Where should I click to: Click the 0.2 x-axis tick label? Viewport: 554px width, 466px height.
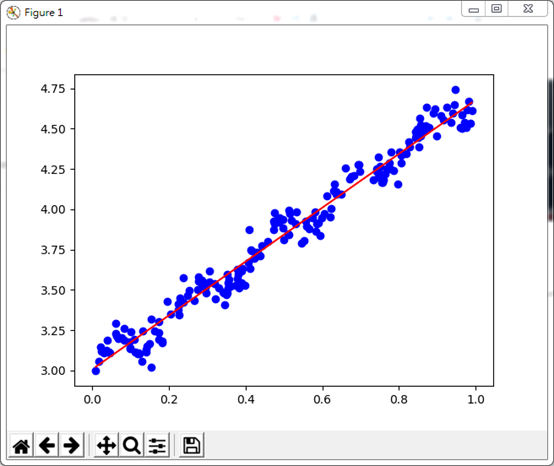coord(169,400)
